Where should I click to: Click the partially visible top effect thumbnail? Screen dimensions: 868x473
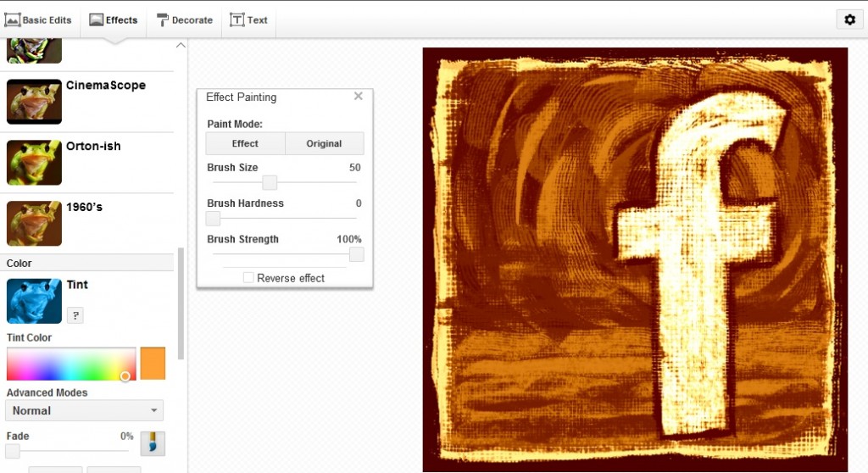(x=34, y=50)
